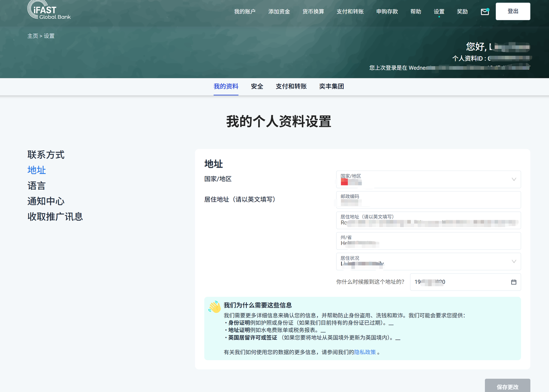
Task: Open the 隐私政策 link
Action: [365, 352]
